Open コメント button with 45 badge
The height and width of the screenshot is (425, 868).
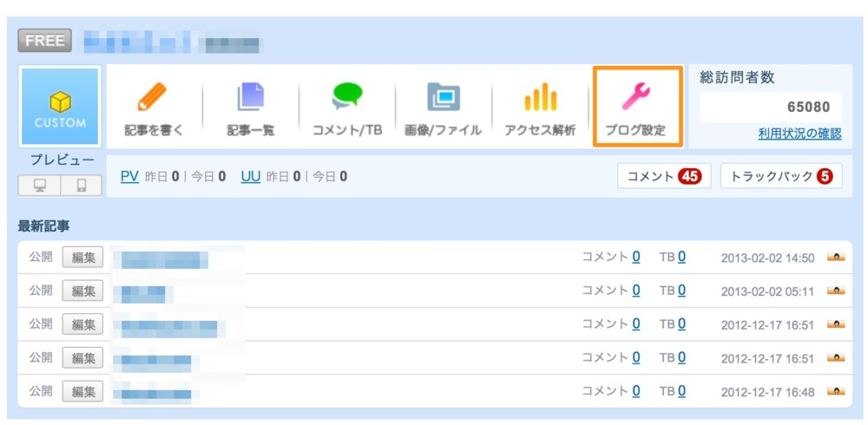click(x=664, y=176)
